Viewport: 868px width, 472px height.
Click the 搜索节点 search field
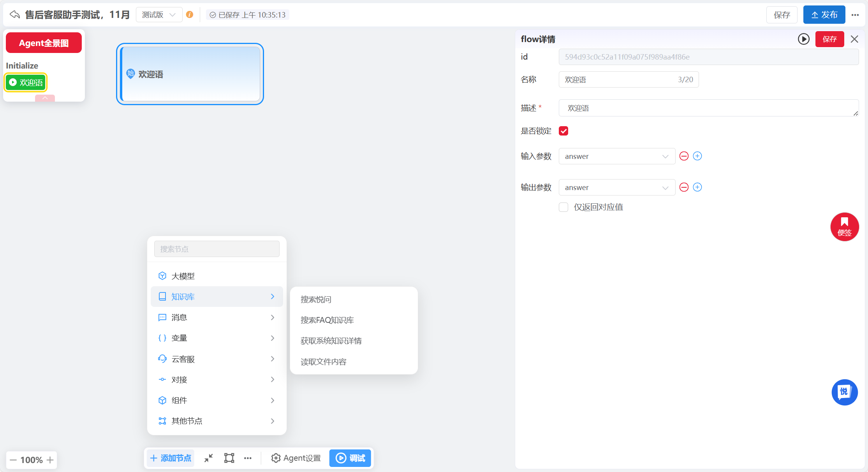pos(217,249)
